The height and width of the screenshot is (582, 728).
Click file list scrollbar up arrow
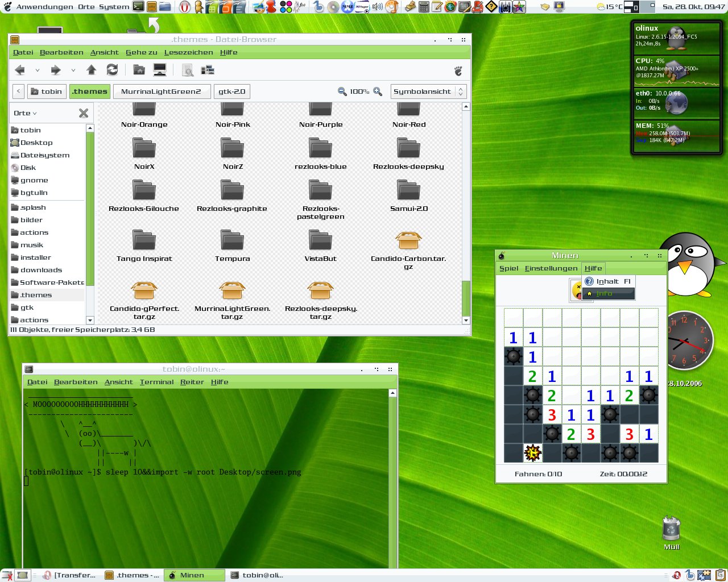click(x=466, y=107)
